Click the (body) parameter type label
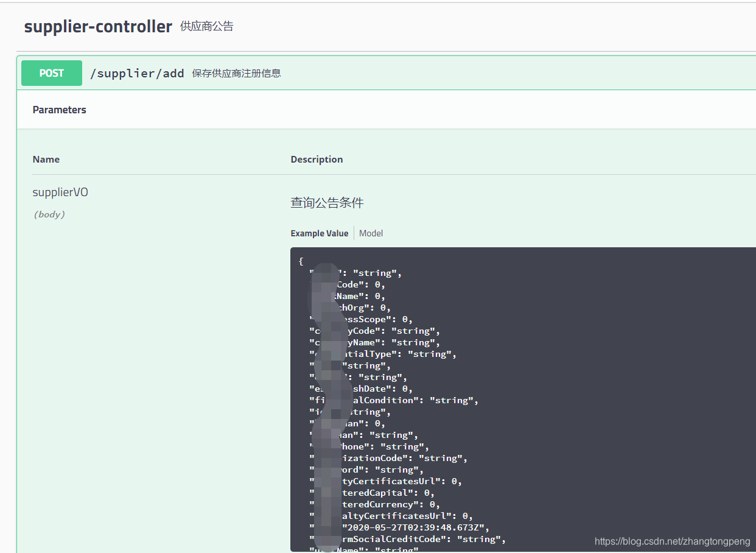756x553 pixels. [x=49, y=214]
